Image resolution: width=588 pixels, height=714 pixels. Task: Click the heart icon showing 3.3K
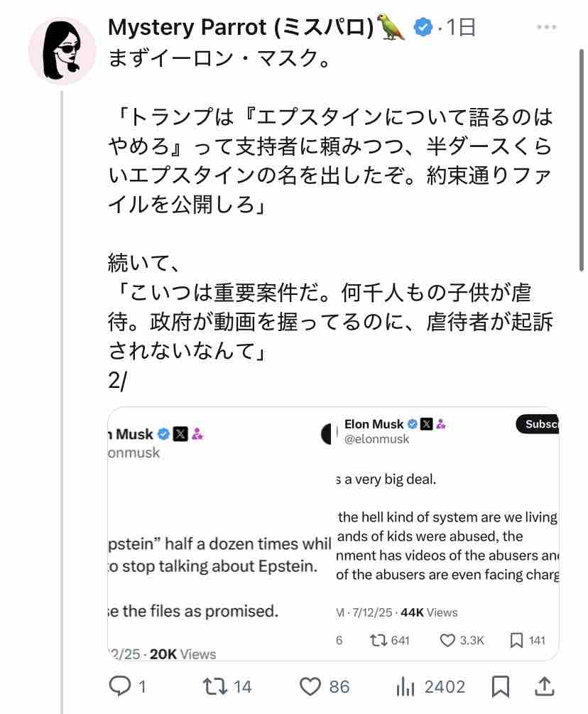tap(447, 640)
